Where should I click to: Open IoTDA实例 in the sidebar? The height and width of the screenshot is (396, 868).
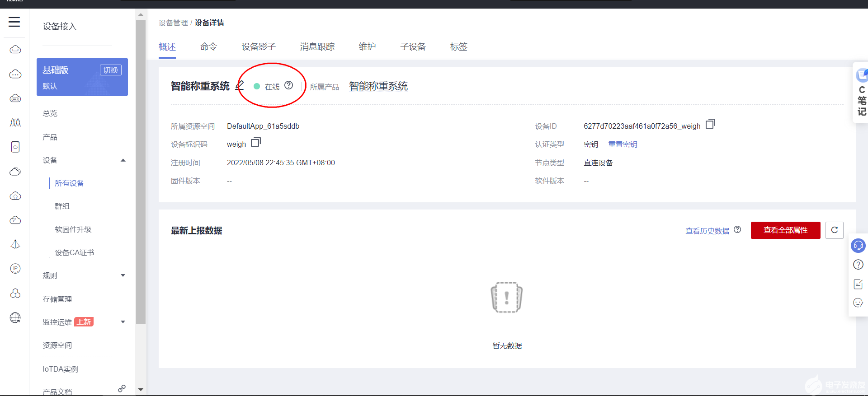pyautogui.click(x=61, y=369)
